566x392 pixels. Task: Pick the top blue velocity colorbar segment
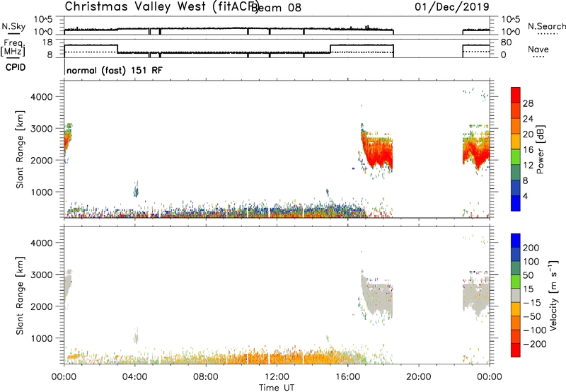click(516, 241)
